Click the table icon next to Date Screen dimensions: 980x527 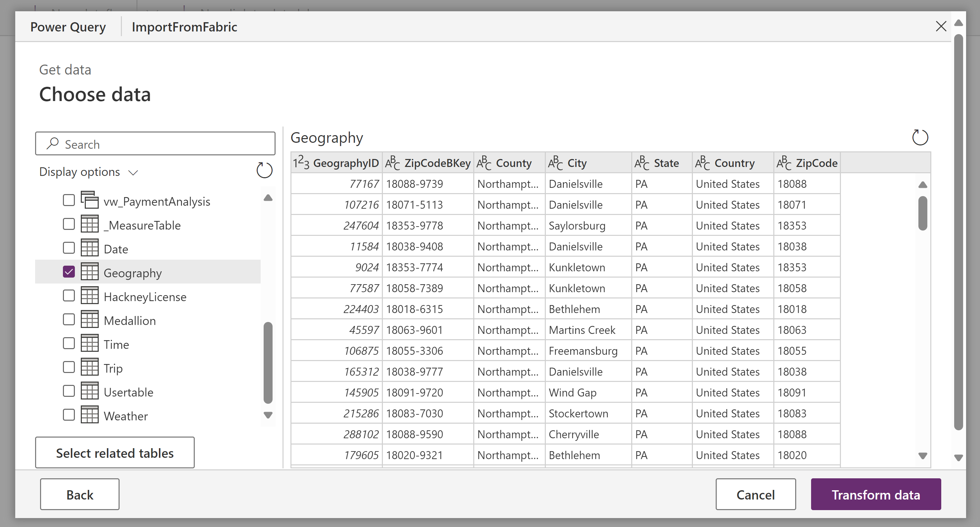tap(90, 248)
